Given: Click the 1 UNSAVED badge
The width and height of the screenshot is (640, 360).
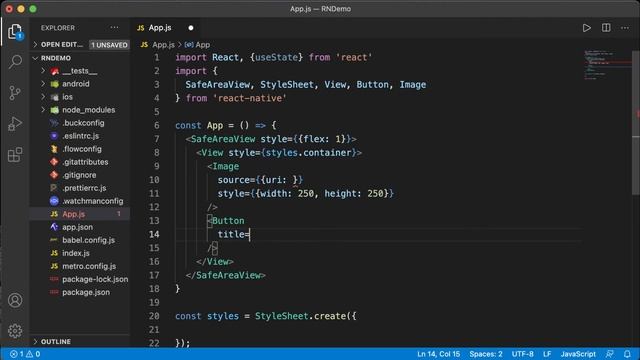Looking at the screenshot, I should point(109,45).
